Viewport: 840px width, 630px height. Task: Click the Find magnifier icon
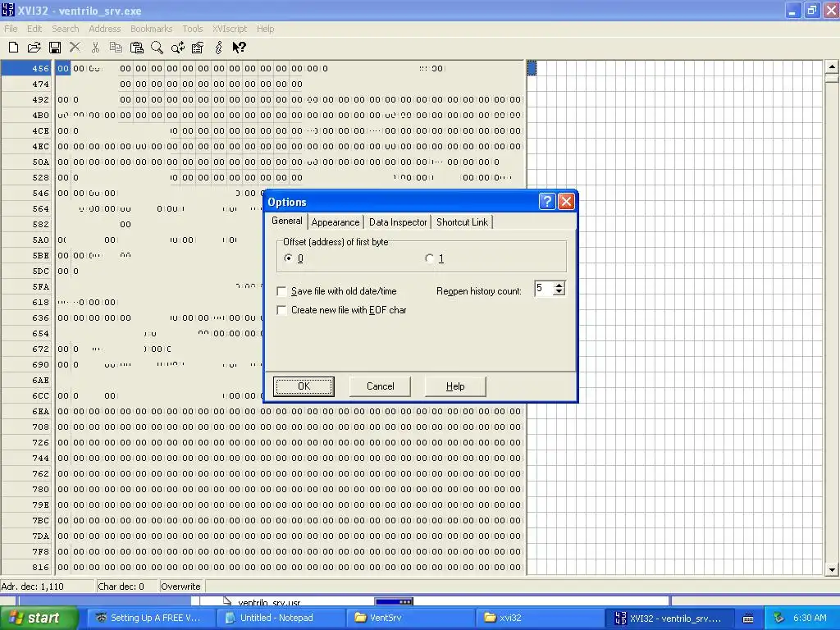click(157, 48)
